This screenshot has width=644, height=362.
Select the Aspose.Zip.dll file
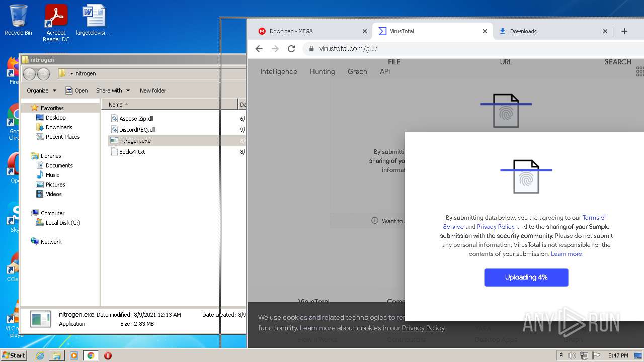click(132, 119)
